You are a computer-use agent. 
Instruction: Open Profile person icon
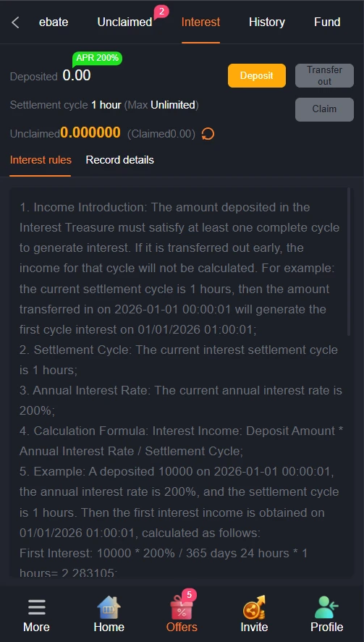[x=327, y=607]
